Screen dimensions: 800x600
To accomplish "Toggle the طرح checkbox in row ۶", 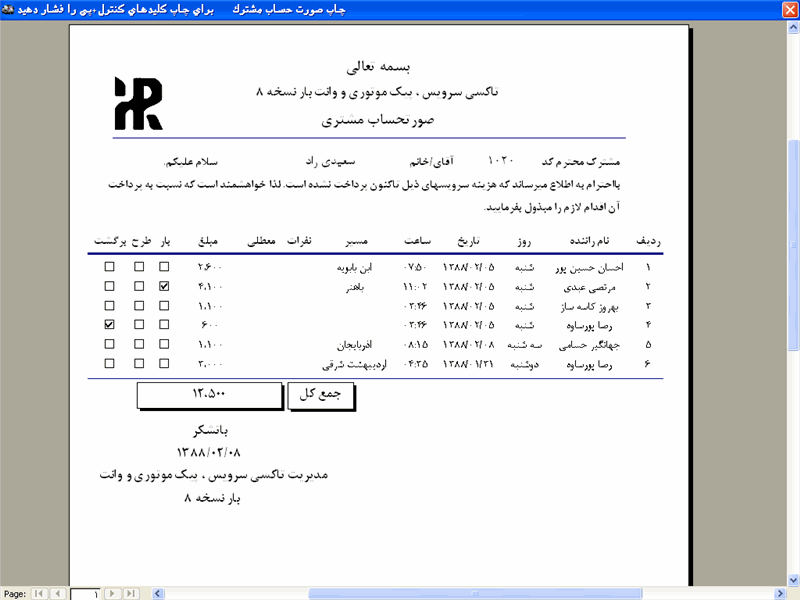I will click(x=139, y=363).
